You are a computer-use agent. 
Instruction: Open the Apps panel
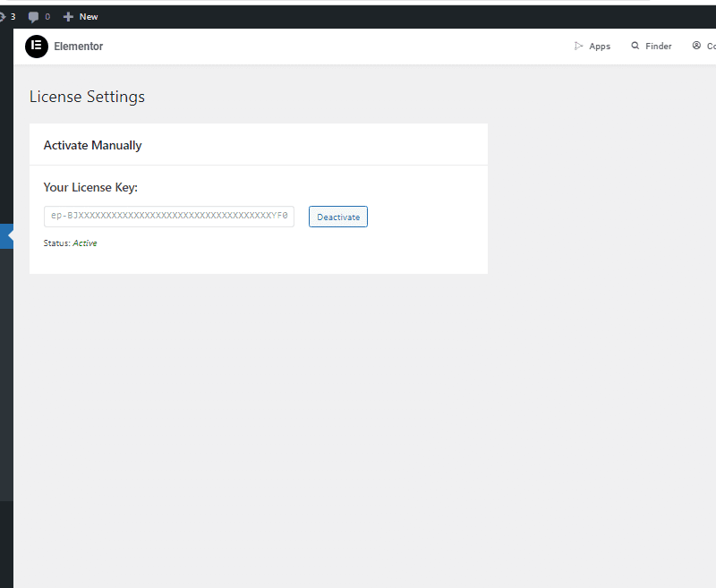[592, 47]
